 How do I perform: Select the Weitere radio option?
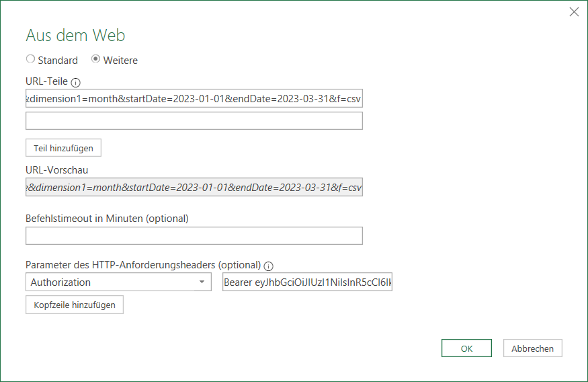point(95,59)
